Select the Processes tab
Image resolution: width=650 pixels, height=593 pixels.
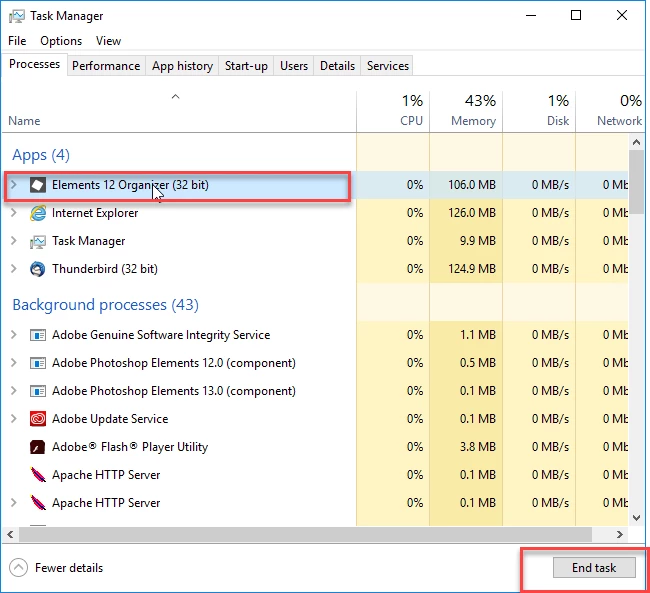coord(34,64)
